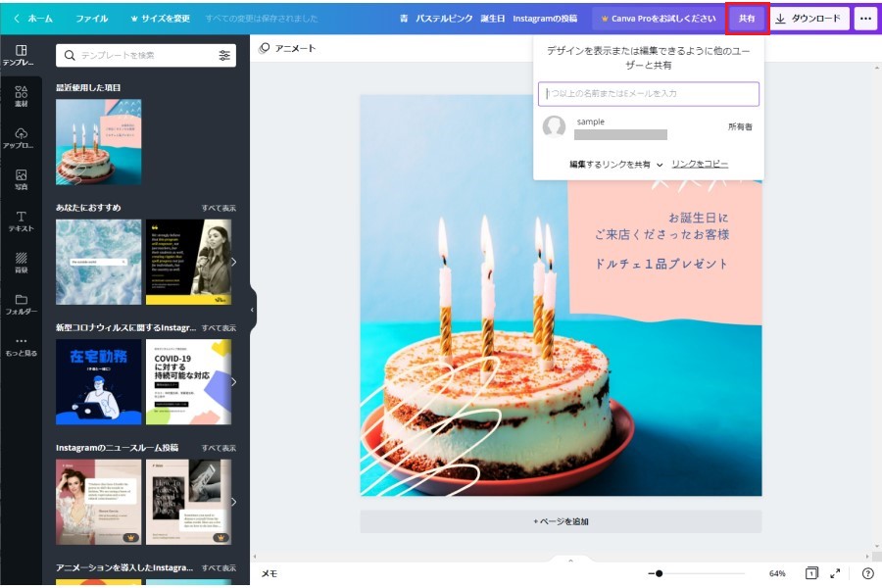Image resolution: width=882 pixels, height=588 pixels.
Task: Open the アップロード (Uploads) sidebar panel
Action: 21,137
